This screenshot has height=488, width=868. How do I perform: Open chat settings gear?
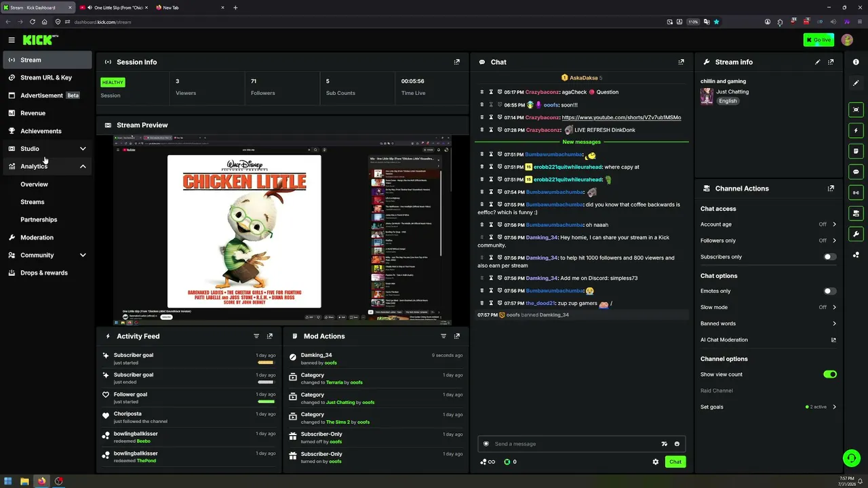[x=656, y=462]
